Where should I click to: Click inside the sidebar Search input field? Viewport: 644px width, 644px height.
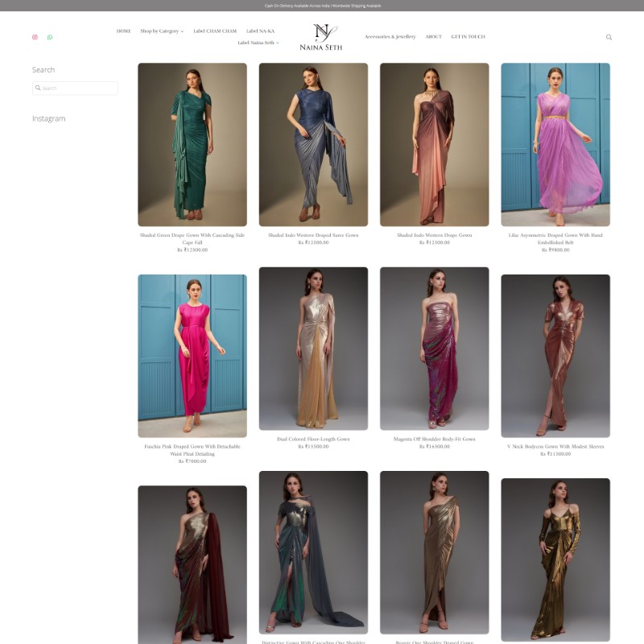(79, 88)
